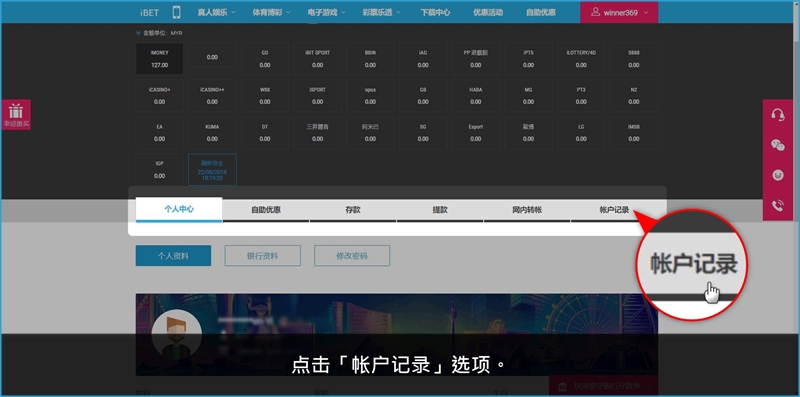The height and width of the screenshot is (397, 800).
Task: Expand the 真人娱乐 menu
Action: (x=216, y=13)
